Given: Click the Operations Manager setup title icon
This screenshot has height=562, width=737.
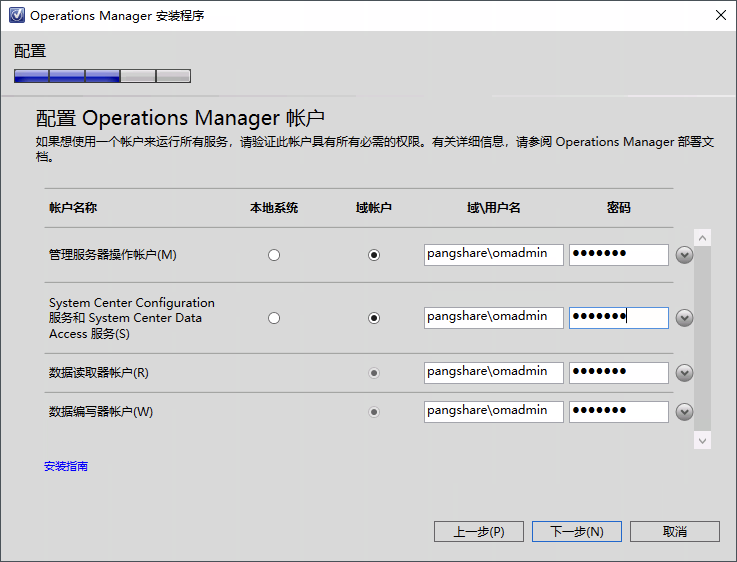Looking at the screenshot, I should [17, 16].
